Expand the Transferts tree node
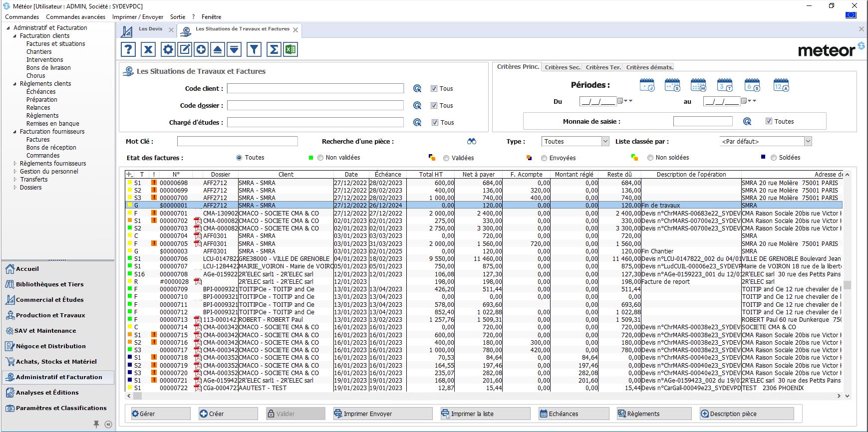 click(14, 180)
